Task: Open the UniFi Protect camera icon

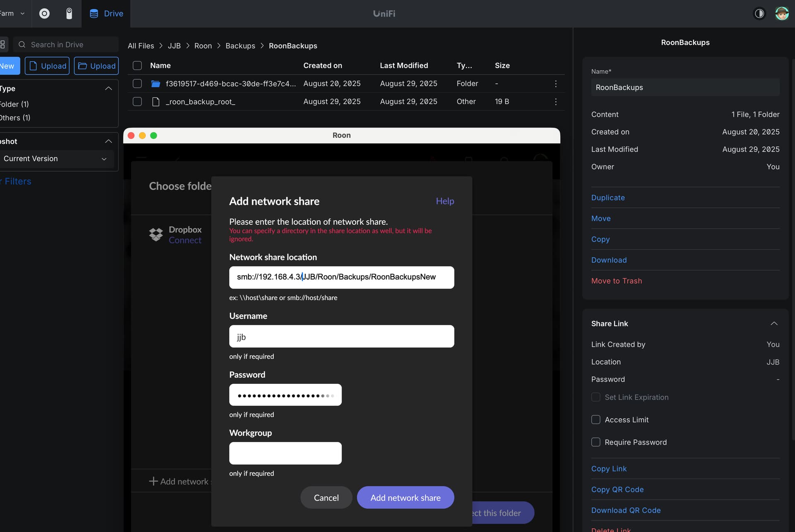Action: click(69, 14)
